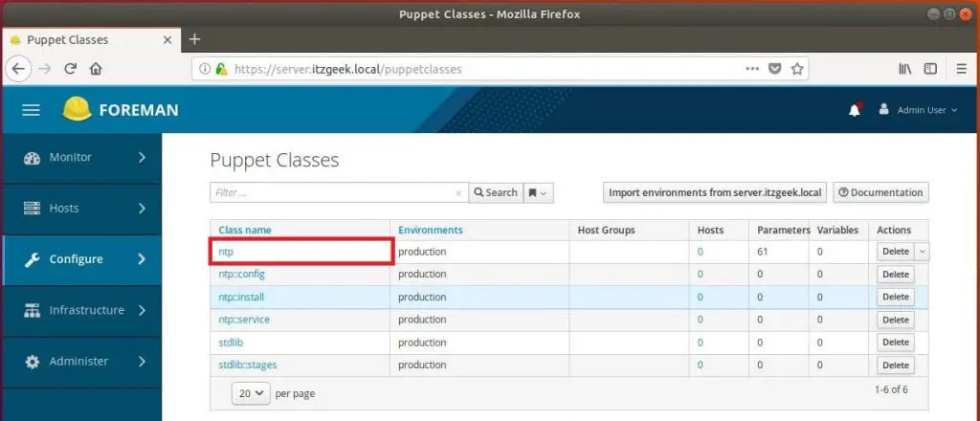Sort by the Environments column

[431, 230]
